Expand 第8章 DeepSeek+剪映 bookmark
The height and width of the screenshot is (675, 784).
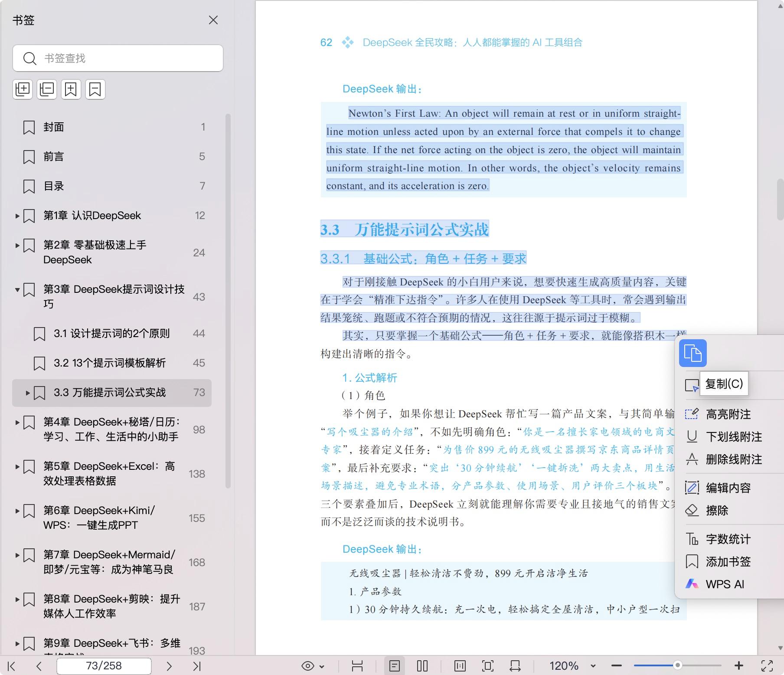(17, 599)
